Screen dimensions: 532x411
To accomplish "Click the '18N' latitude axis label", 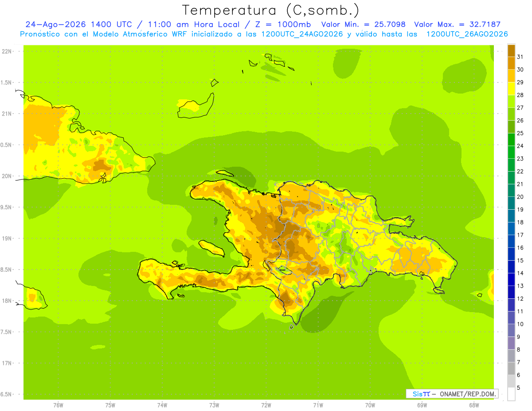I will pyautogui.click(x=7, y=301).
